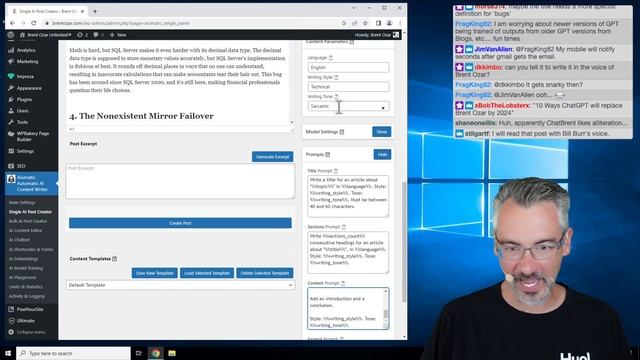Open the Default Template dropdown
640x360 pixels.
click(x=180, y=285)
